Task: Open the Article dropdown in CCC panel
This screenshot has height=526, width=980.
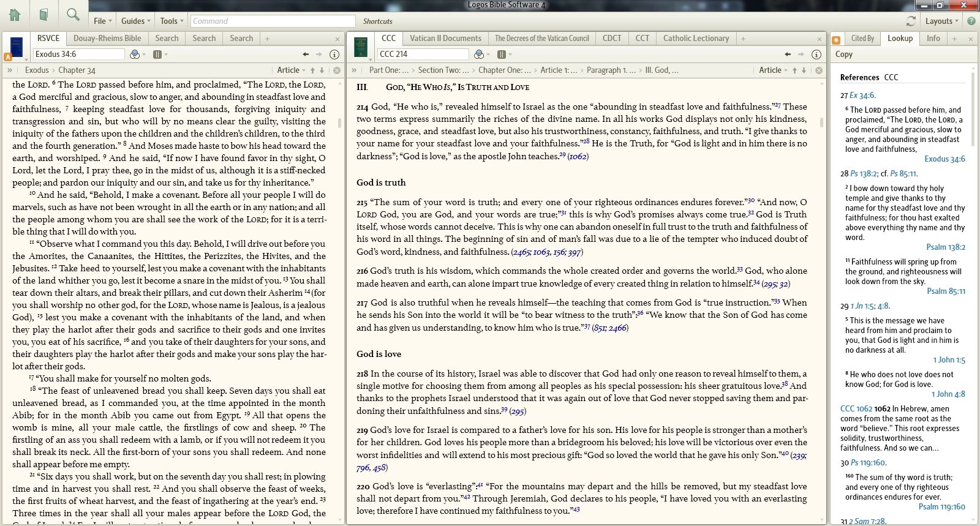Action: point(772,70)
